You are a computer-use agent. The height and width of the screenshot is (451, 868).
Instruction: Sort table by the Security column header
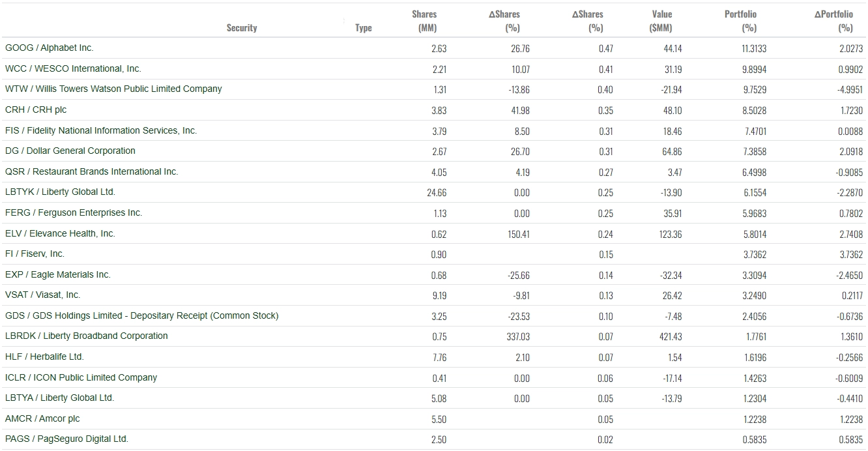[242, 28]
